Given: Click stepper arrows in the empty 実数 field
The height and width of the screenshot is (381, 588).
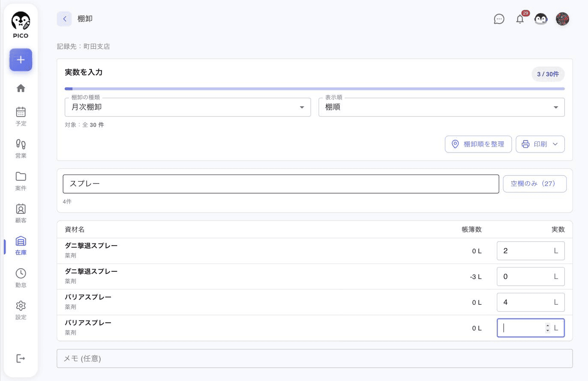Looking at the screenshot, I should [547, 328].
